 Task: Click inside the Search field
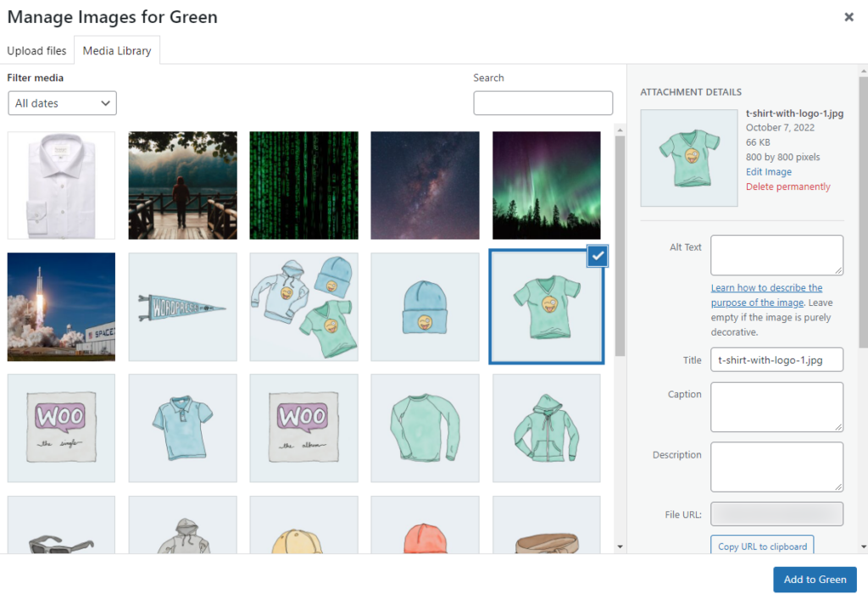coord(542,103)
